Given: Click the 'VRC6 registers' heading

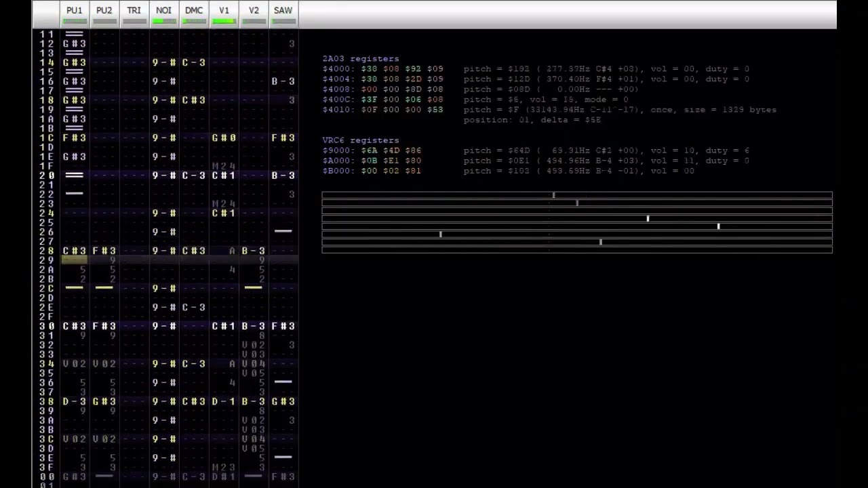Looking at the screenshot, I should click(x=361, y=140).
